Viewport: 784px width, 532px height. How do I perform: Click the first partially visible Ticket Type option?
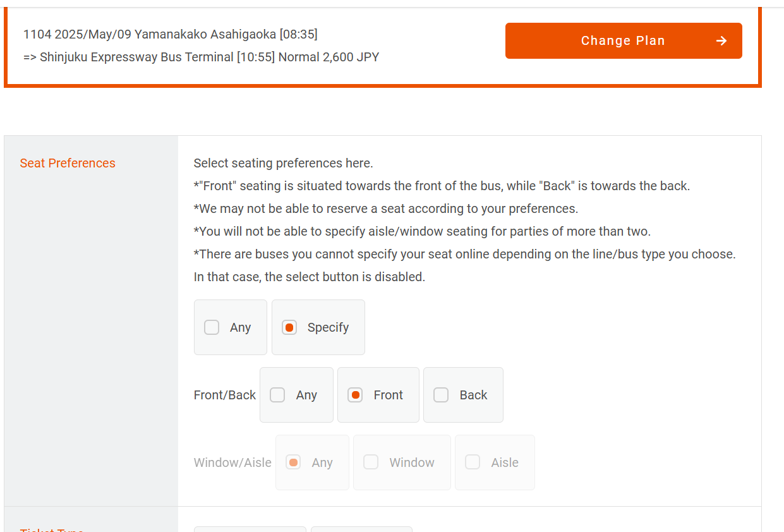250,529
